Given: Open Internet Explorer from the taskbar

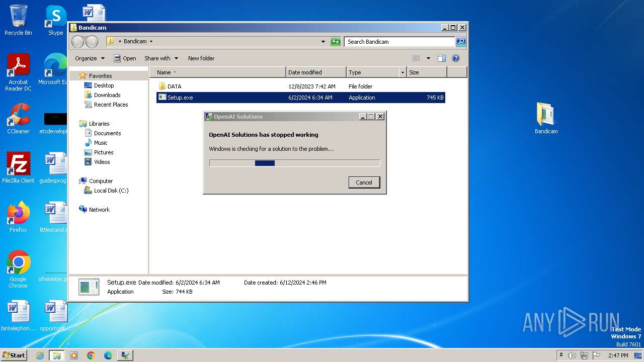Looking at the screenshot, I should [40, 355].
